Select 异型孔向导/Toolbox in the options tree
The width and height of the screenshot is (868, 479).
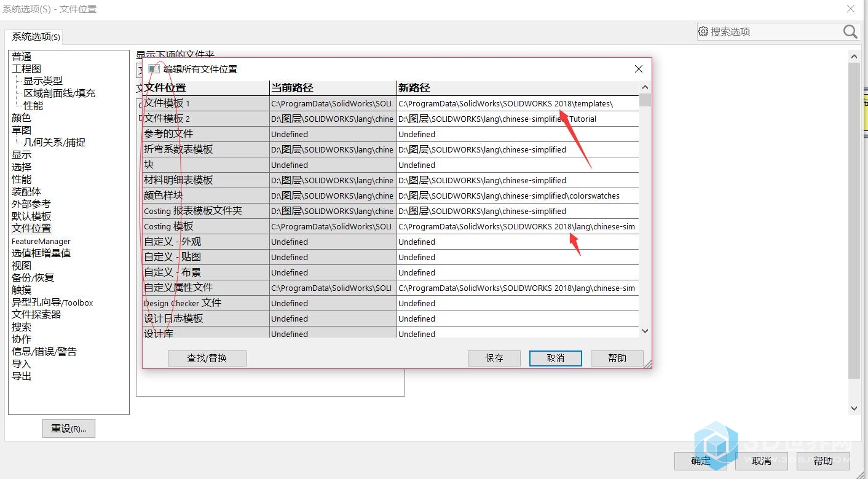[53, 303]
